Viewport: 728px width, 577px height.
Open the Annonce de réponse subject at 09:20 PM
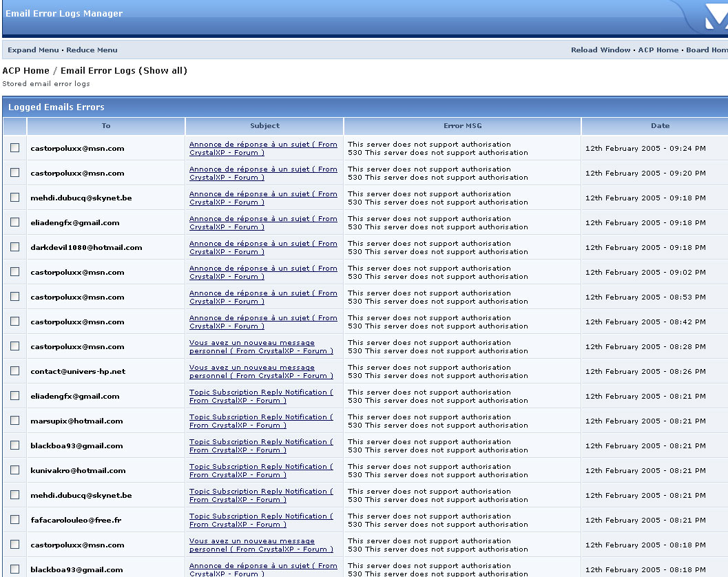pyautogui.click(x=263, y=173)
